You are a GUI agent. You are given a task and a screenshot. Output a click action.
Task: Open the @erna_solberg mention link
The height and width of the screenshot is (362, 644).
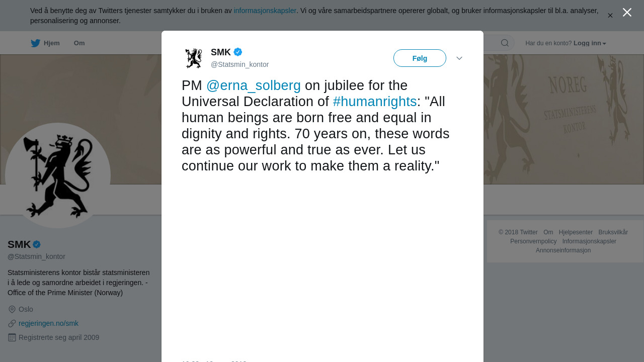pos(254,85)
